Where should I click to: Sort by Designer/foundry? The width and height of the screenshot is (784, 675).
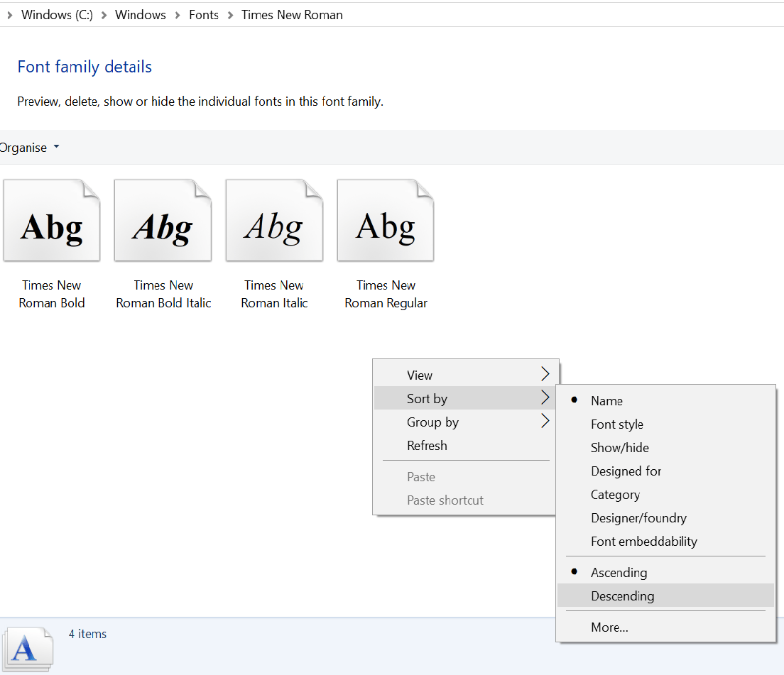pos(638,518)
